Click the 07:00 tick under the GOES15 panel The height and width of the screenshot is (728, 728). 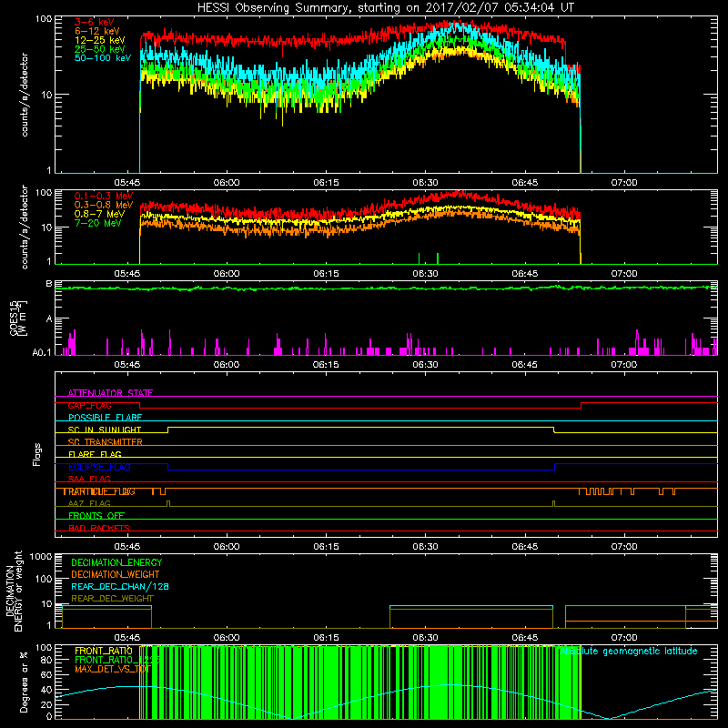(x=624, y=365)
